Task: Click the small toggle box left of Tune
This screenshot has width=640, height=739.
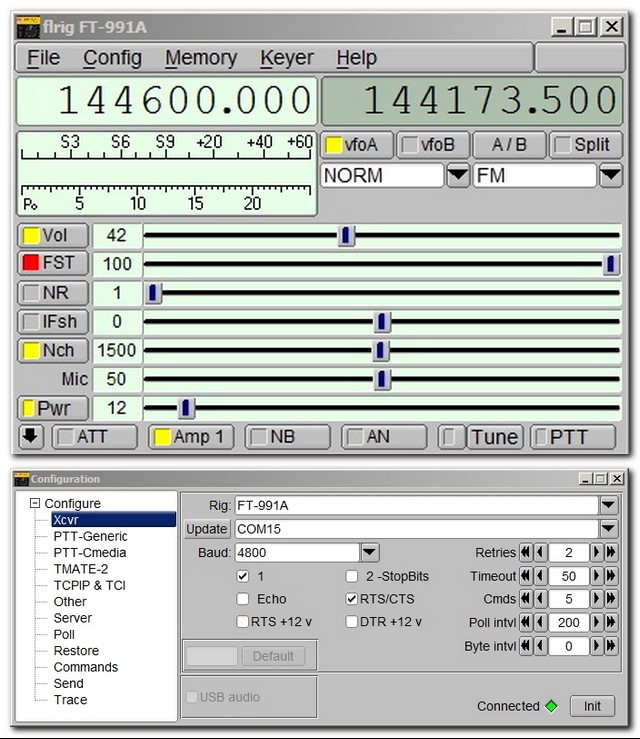Action: tap(450, 437)
